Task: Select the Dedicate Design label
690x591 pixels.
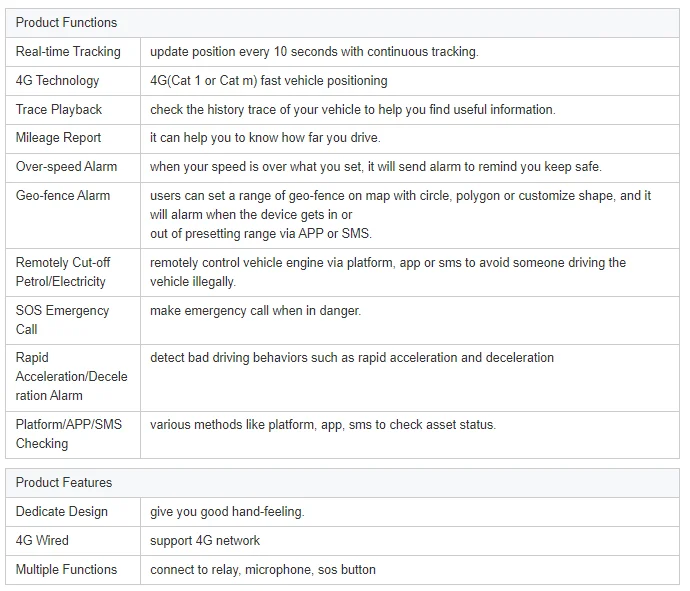Action: [61, 512]
